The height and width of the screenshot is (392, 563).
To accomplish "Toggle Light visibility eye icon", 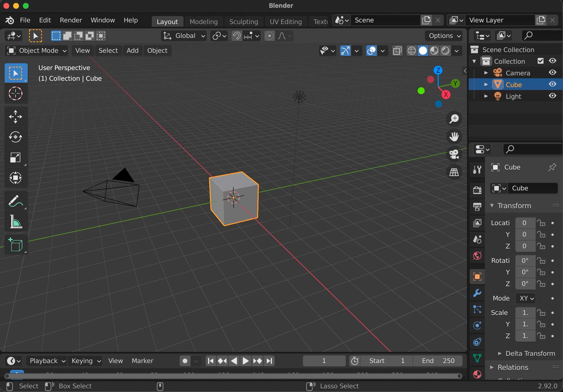I will click(552, 96).
